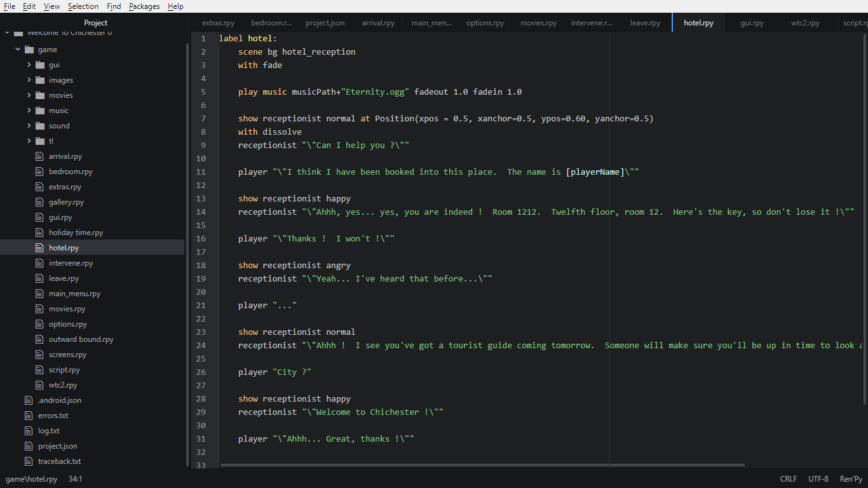The height and width of the screenshot is (488, 868).
Task: Open the CRLF line-ending selector in status bar
Action: pos(788,478)
